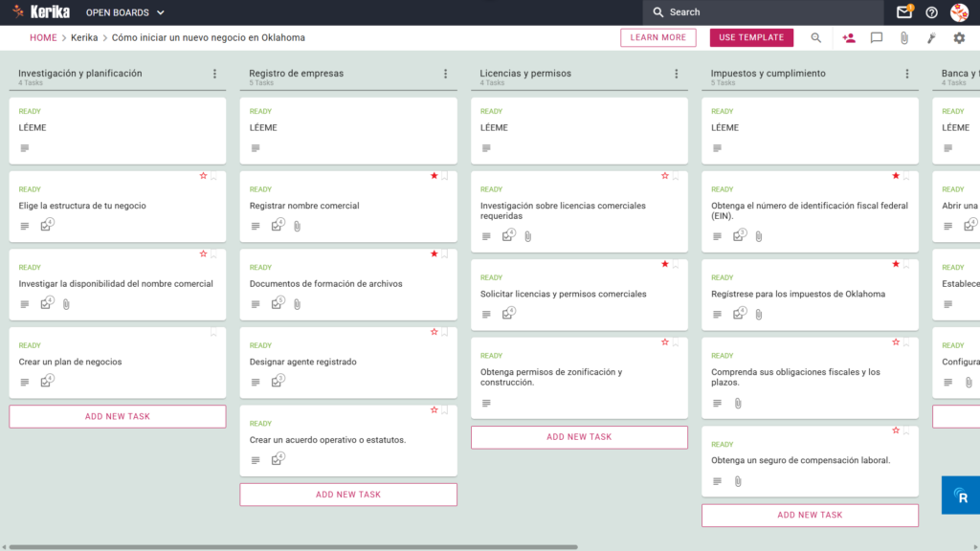
Task: Open the help question mark icon
Action: tap(931, 12)
